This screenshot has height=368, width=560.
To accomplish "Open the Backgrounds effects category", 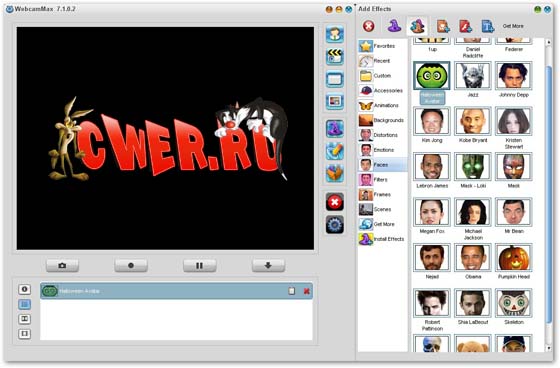I will point(381,120).
